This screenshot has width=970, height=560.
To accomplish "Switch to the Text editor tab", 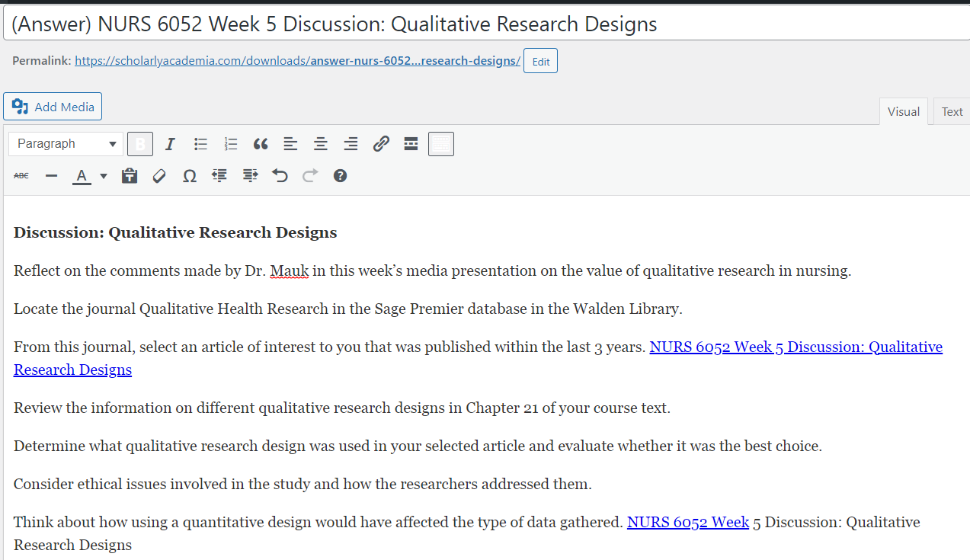I will coord(952,111).
